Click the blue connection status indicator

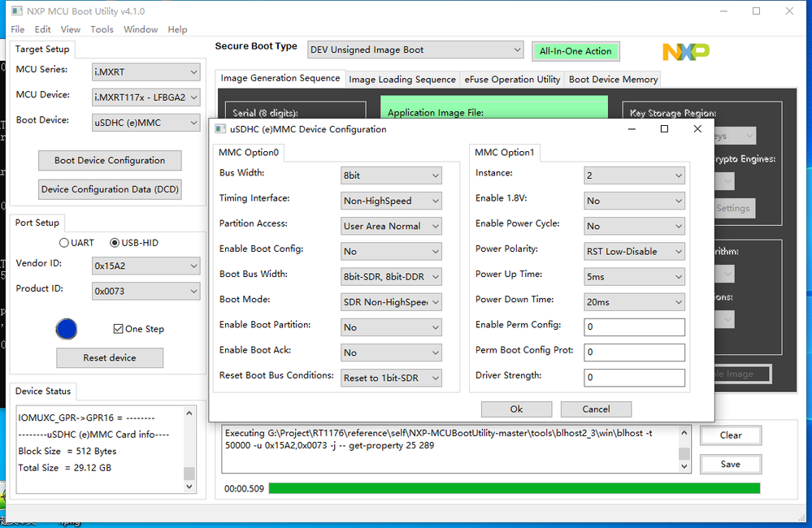[x=67, y=329]
